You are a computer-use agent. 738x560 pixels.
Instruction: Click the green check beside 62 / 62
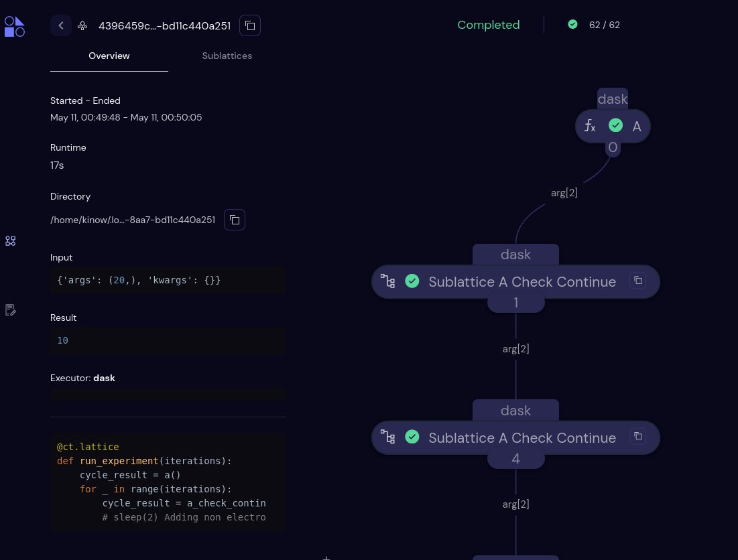[573, 25]
